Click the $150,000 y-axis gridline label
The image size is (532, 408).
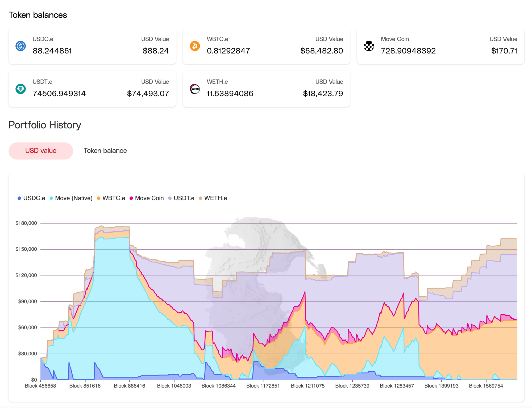tap(26, 249)
